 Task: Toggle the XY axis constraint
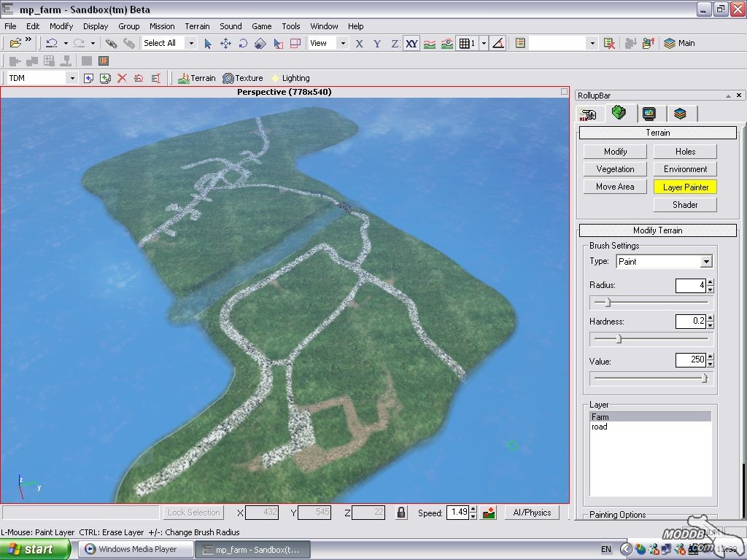[412, 43]
